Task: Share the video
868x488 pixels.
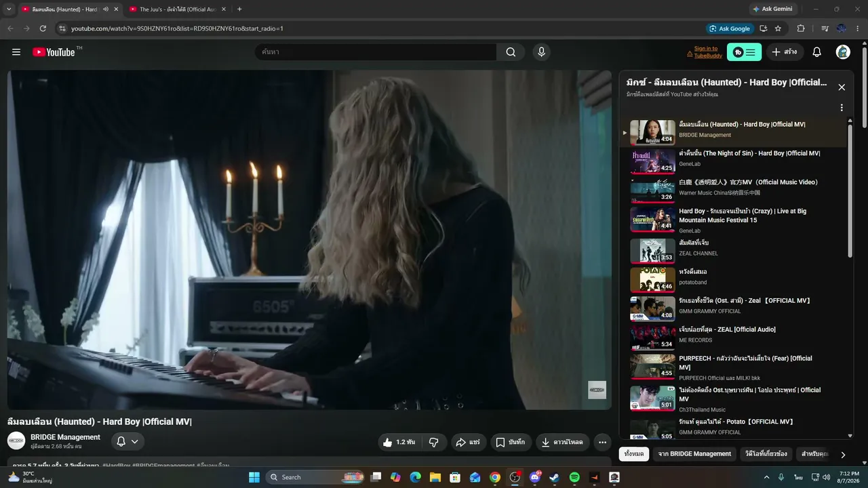Action: tap(468, 442)
